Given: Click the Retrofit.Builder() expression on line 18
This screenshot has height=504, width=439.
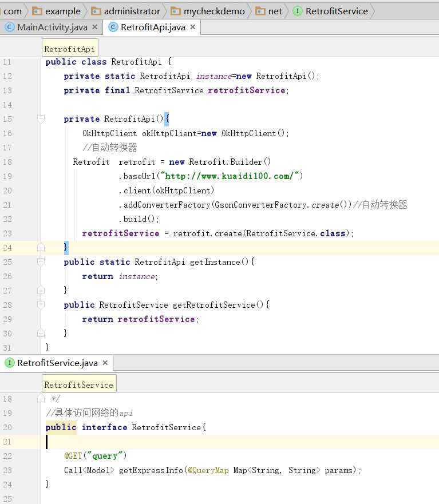Looking at the screenshot, I should pyautogui.click(x=230, y=162).
